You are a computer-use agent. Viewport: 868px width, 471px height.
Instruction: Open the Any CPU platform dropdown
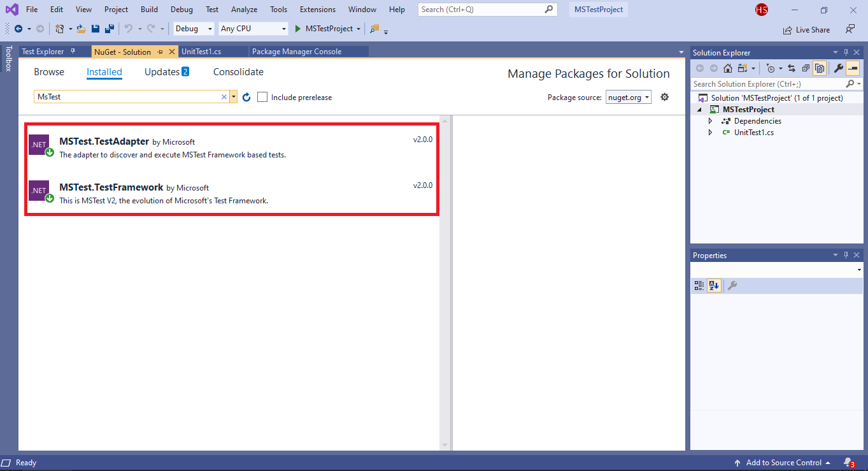[253, 29]
